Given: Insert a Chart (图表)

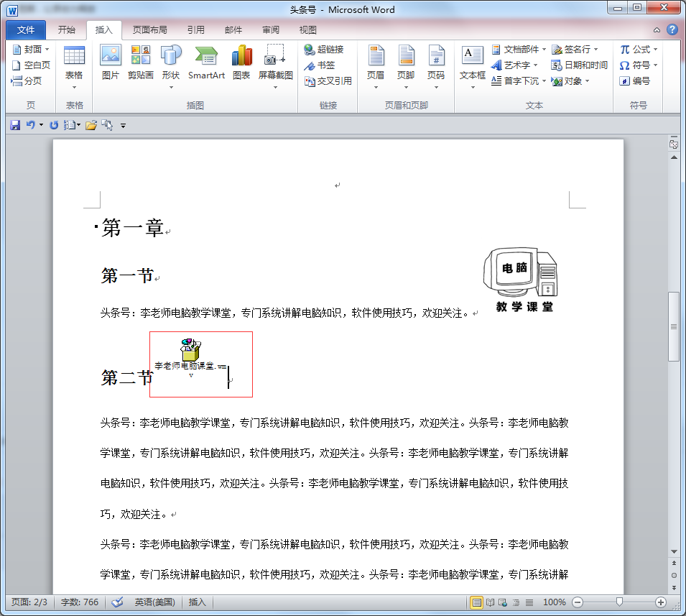Looking at the screenshot, I should (241, 63).
